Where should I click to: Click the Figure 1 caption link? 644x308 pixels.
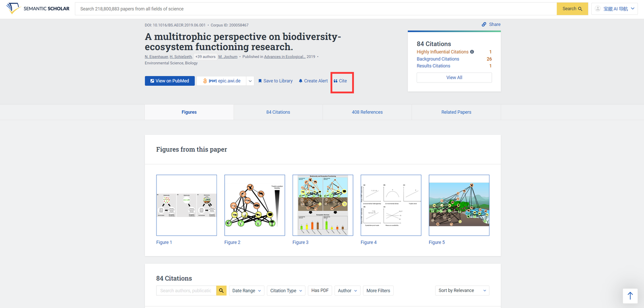pos(164,242)
